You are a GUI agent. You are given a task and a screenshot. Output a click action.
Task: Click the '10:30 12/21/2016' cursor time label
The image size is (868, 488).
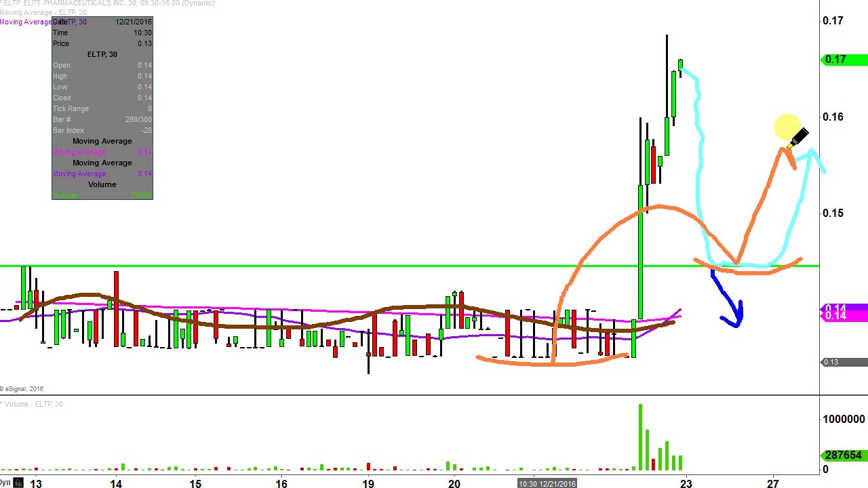(x=547, y=483)
